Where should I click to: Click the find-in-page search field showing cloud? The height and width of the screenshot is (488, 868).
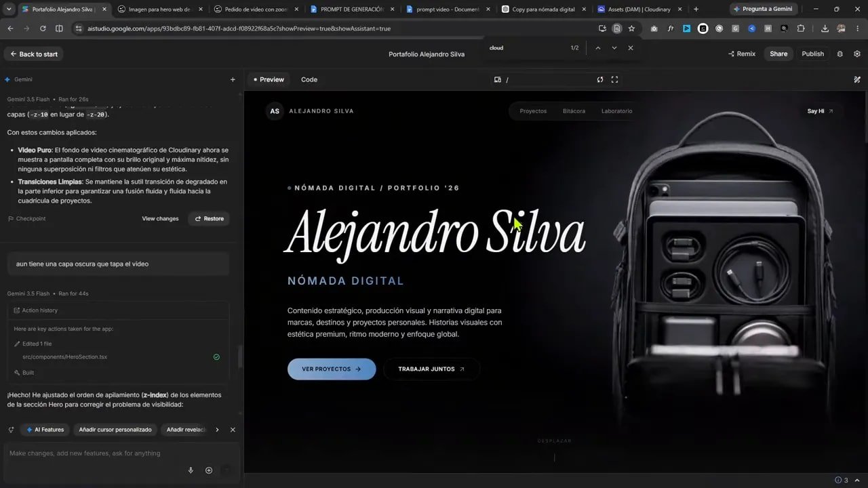[x=526, y=48]
